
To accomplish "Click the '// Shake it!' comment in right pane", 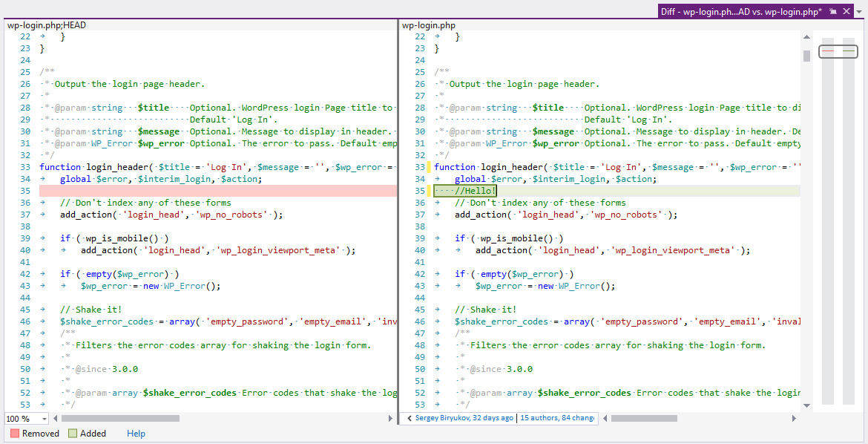I will (x=486, y=310).
